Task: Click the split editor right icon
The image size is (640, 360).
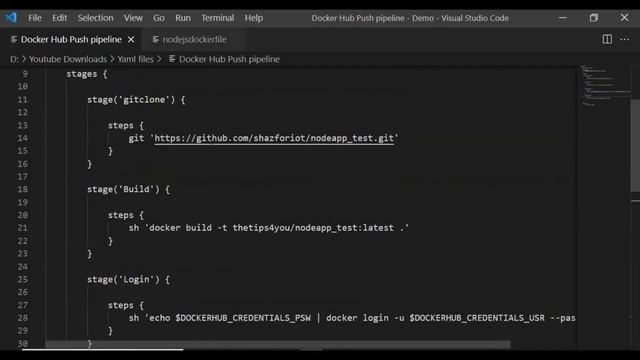Action: coord(607,39)
